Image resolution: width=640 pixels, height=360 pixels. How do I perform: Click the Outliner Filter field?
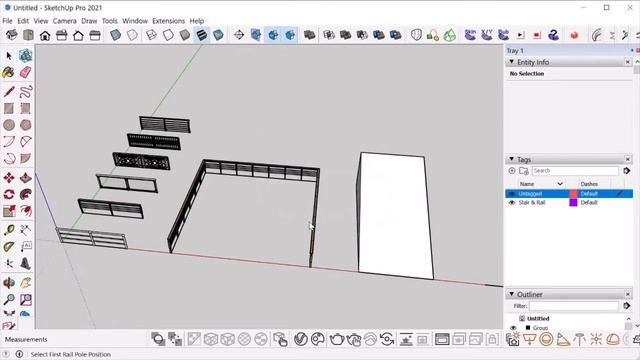(573, 306)
